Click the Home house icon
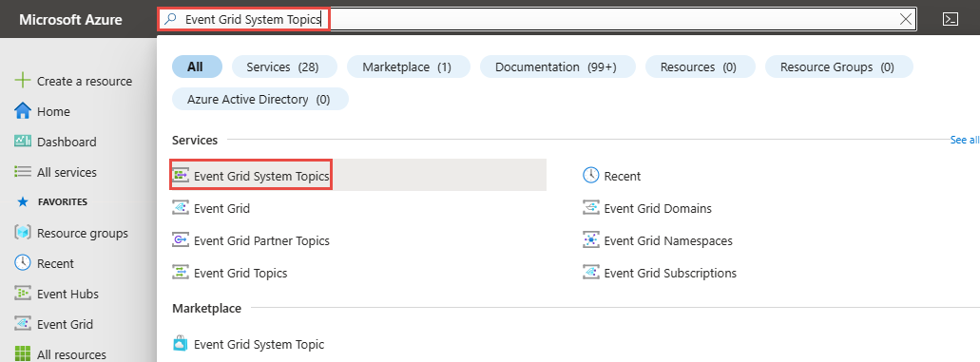The image size is (980, 362). [23, 110]
